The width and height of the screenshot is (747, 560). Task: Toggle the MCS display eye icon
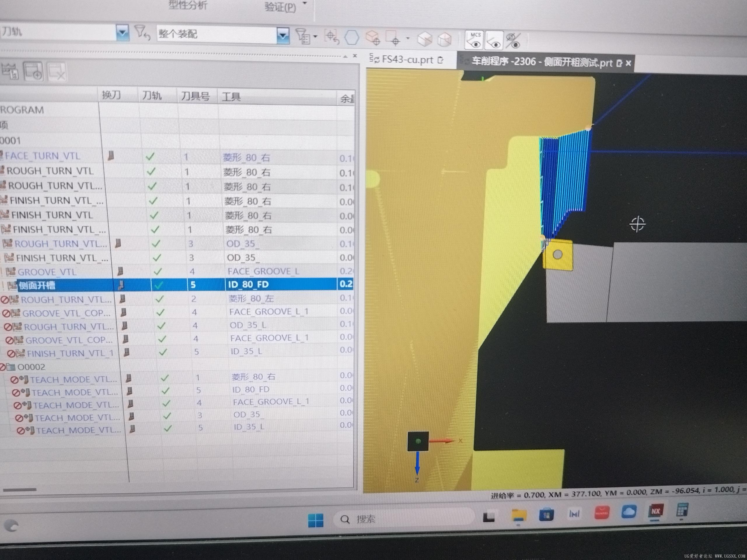point(475,40)
